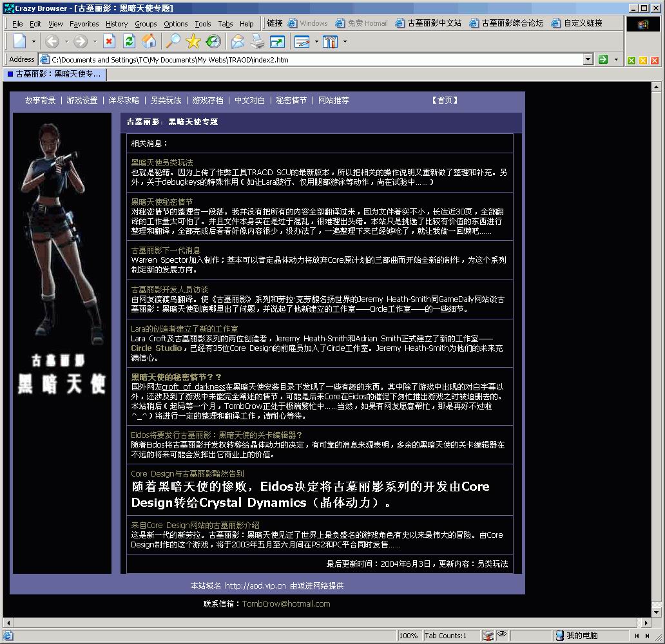Click the page edit pencil toolbar icon
665x644 pixels.
[x=302, y=41]
